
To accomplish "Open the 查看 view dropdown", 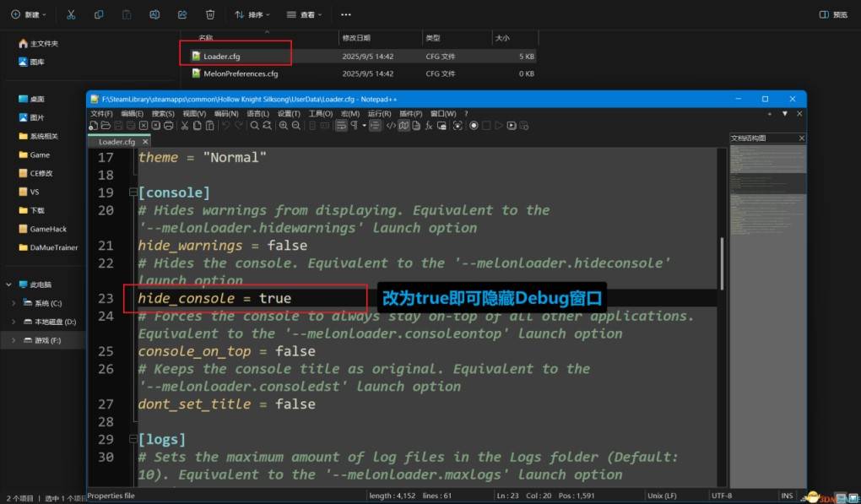I will pos(304,15).
